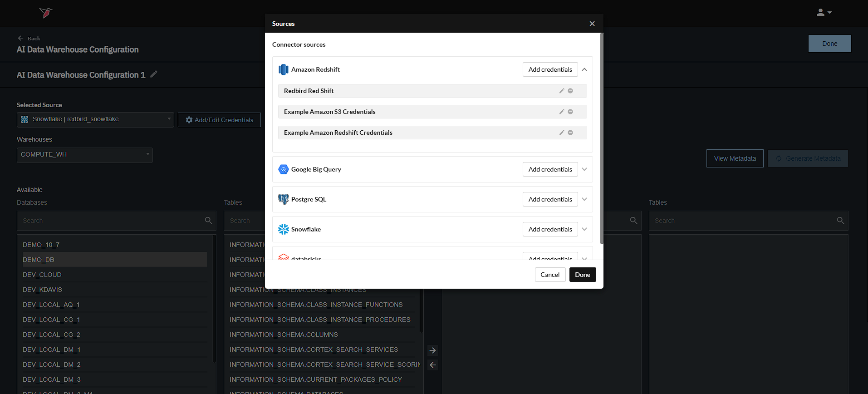Click the rightmost Tables search magnifier icon

click(840, 221)
